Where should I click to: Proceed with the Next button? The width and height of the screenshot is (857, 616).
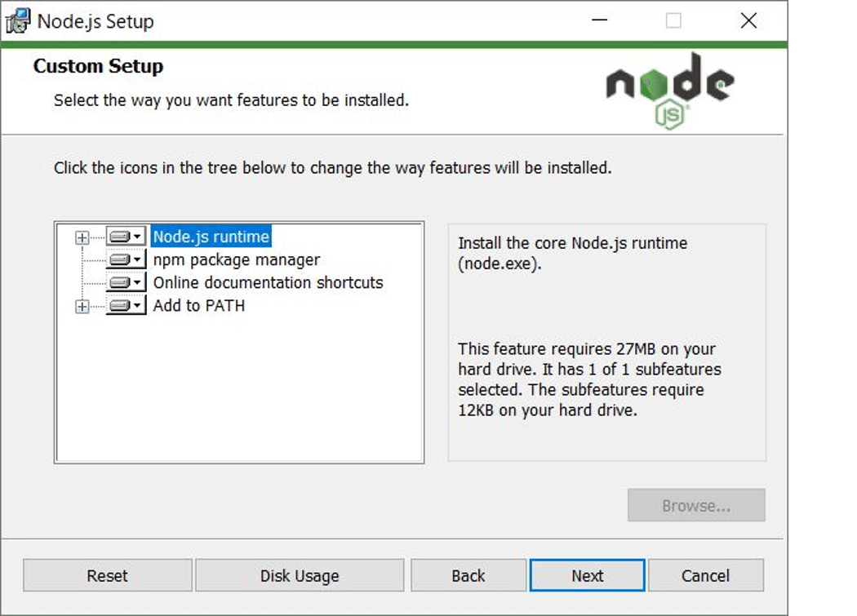point(588,575)
